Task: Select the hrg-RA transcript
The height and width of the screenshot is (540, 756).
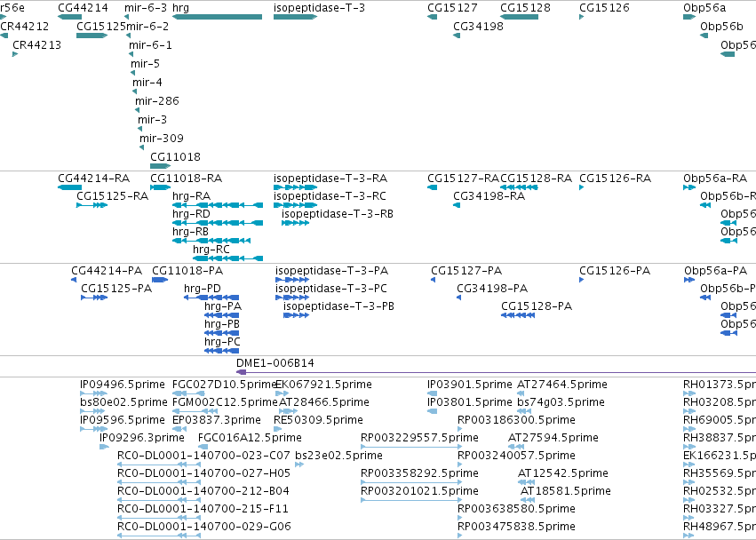Action: tap(218, 205)
